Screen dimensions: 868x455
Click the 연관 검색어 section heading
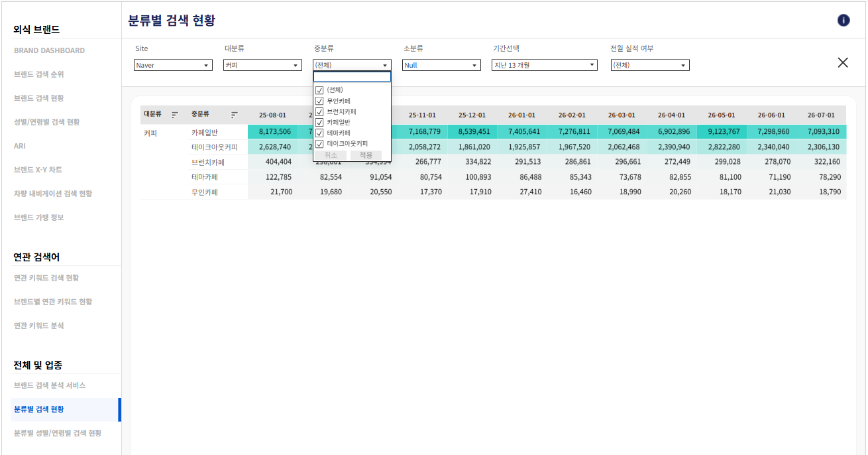click(36, 257)
